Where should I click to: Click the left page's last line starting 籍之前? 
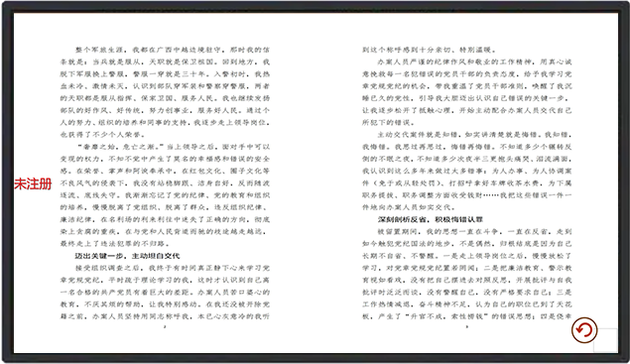coord(165,316)
